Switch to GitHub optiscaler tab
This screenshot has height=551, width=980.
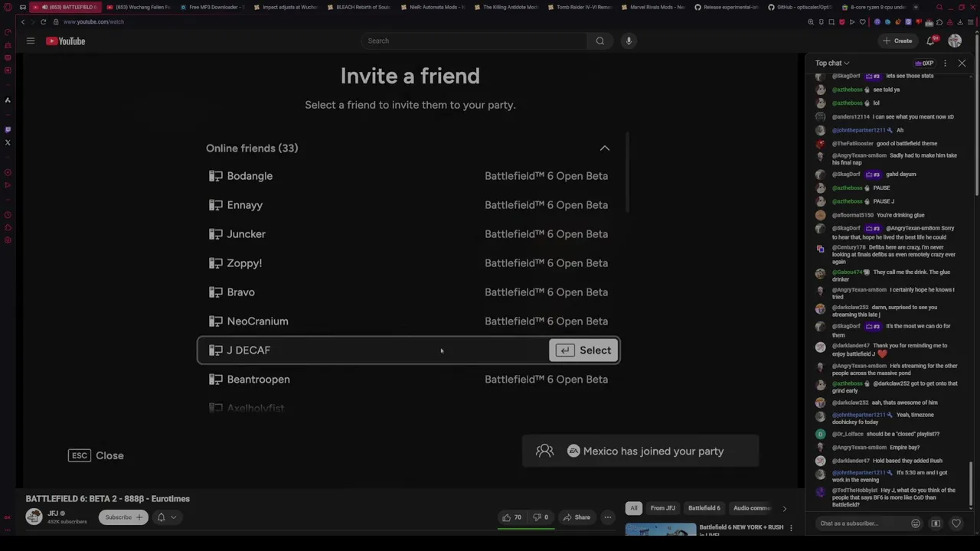pyautogui.click(x=800, y=7)
